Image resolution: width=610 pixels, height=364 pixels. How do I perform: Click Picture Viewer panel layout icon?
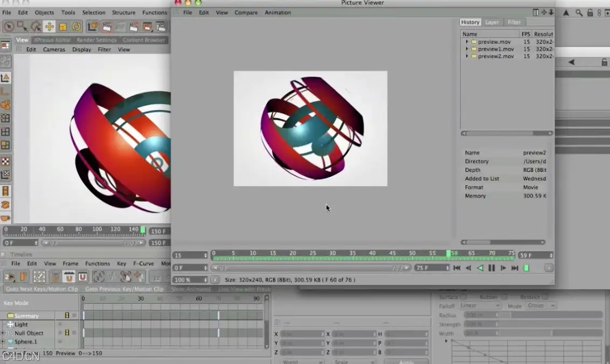pyautogui.click(x=536, y=12)
